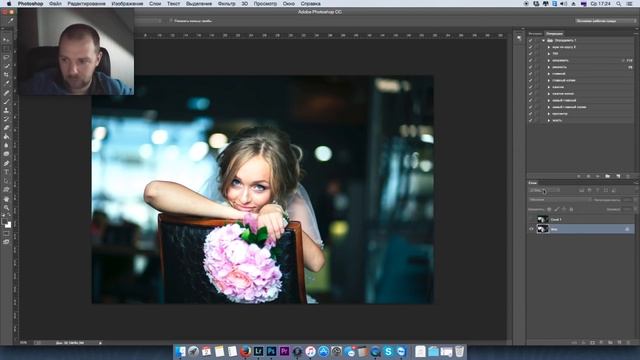
Task: Select the Dodge tool
Action: point(6,154)
